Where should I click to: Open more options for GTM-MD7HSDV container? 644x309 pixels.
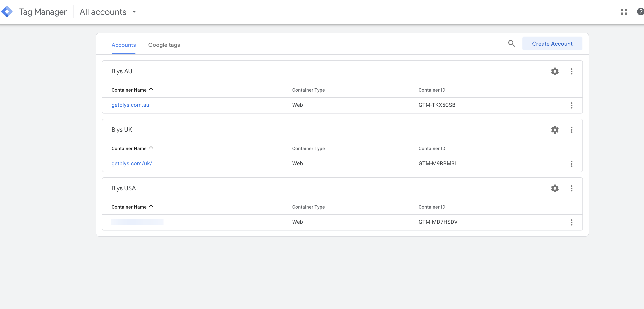click(x=571, y=222)
